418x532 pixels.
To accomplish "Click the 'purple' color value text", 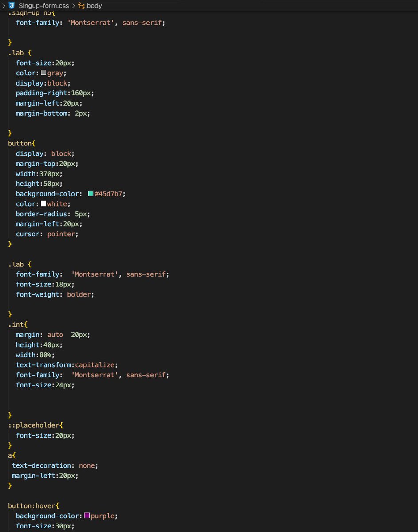I will 103,516.
